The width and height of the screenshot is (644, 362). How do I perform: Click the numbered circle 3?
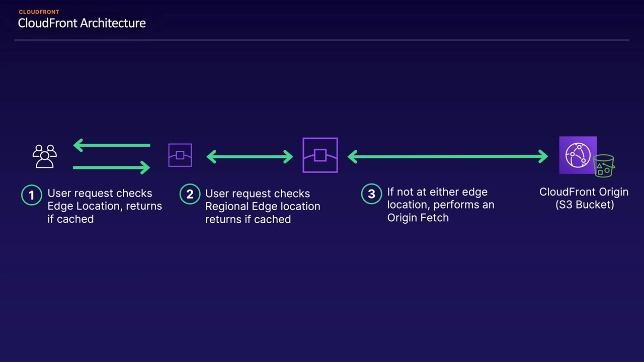point(371,195)
